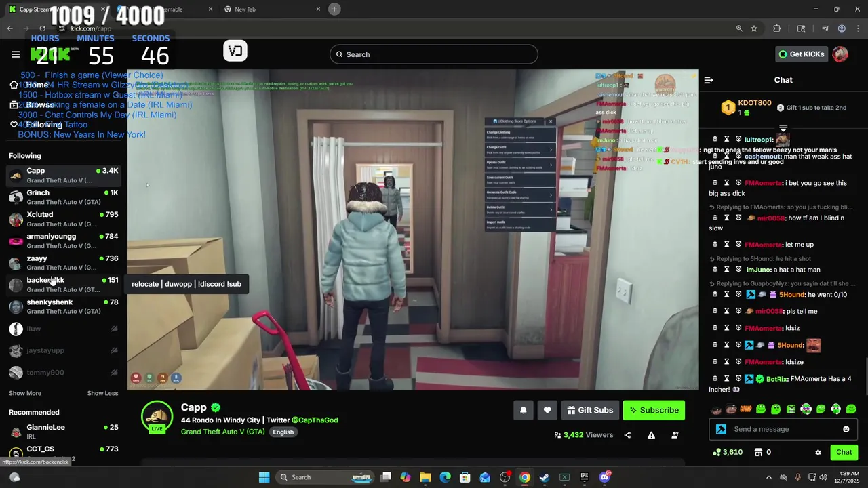Insert the orange text emote
Image resolution: width=868 pixels, height=488 pixels.
coord(746,409)
